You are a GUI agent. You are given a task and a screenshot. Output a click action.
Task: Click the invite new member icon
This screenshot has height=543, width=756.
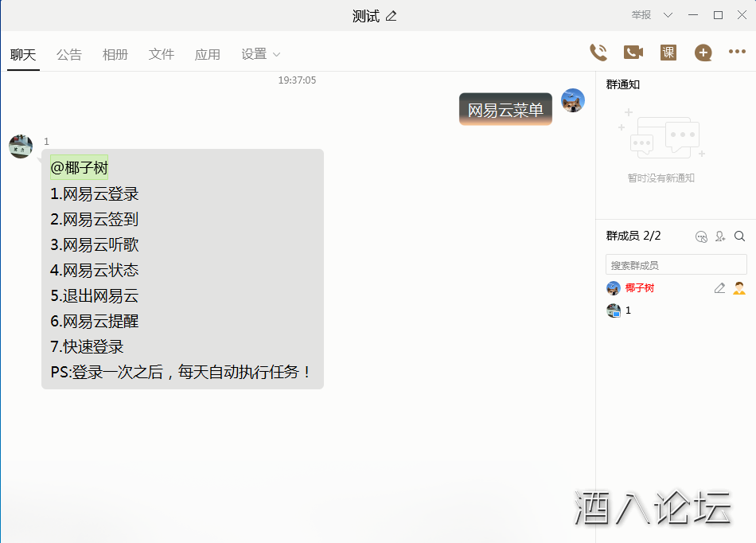click(x=720, y=236)
